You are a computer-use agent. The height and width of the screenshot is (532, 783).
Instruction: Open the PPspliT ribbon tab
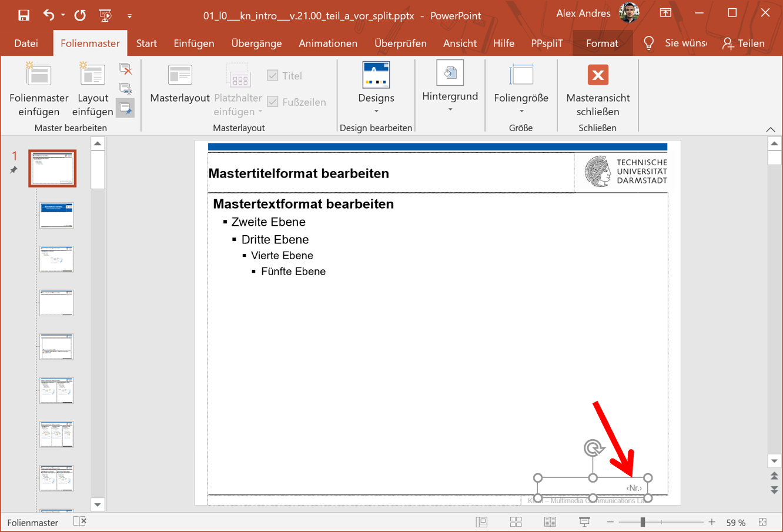click(547, 43)
